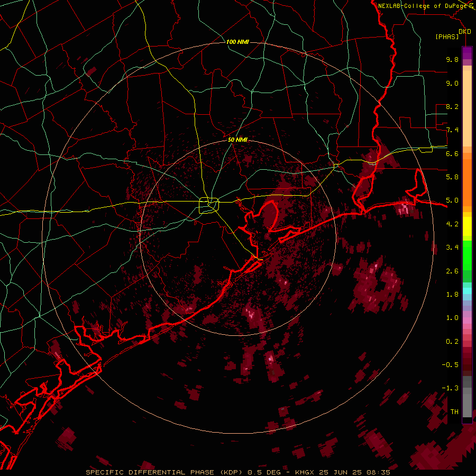This screenshot has height=476, width=476.
Task: Click the cyan band of the color bar
Action: tap(467, 290)
